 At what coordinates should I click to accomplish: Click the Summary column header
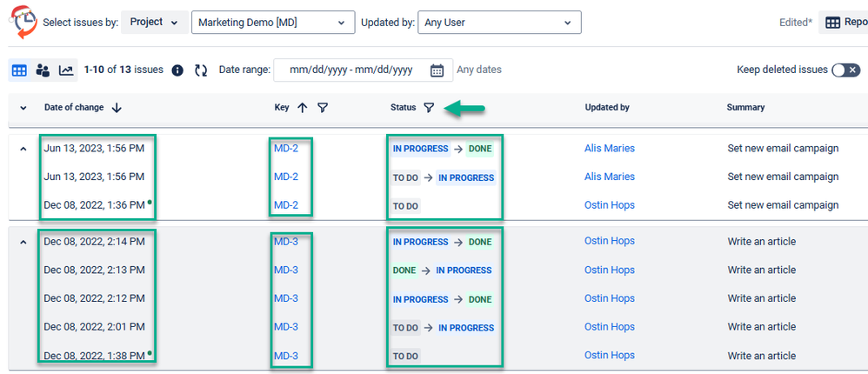tap(745, 108)
